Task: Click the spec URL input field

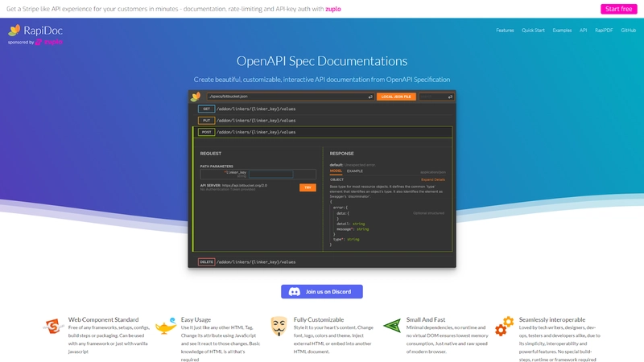Action: (x=291, y=97)
